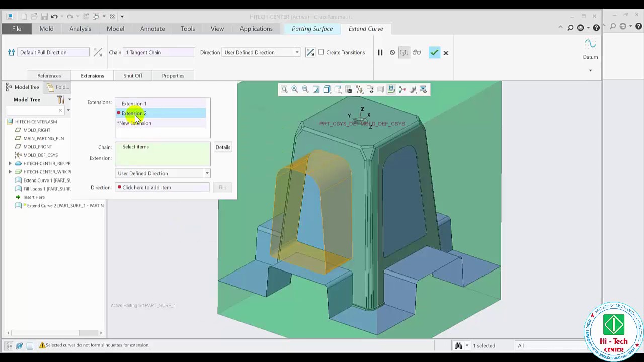Open Model Tree filter dropdown arrow

[68, 110]
